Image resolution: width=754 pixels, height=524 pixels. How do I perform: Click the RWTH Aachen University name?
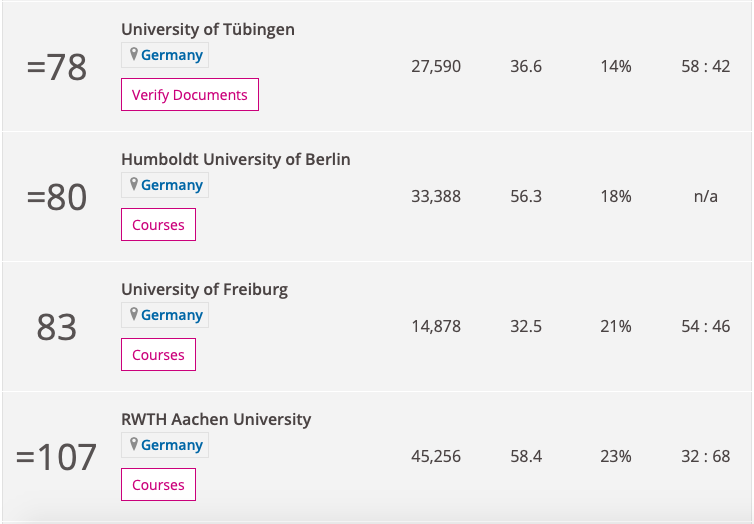(216, 419)
